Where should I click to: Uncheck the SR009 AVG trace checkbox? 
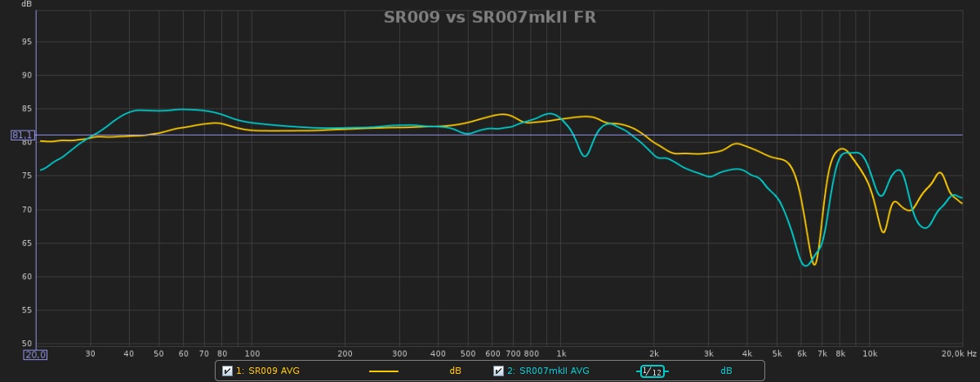[x=227, y=371]
